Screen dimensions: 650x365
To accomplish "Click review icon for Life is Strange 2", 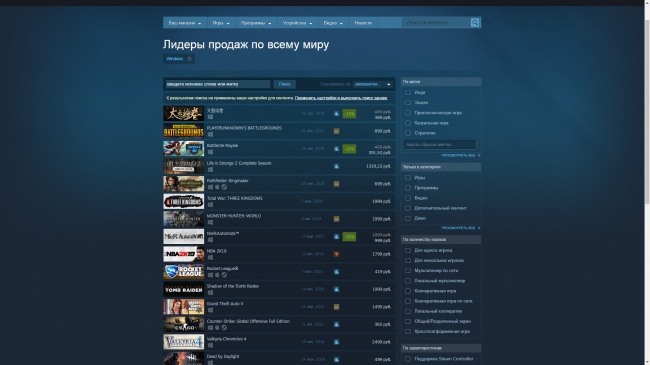I will pos(336,166).
